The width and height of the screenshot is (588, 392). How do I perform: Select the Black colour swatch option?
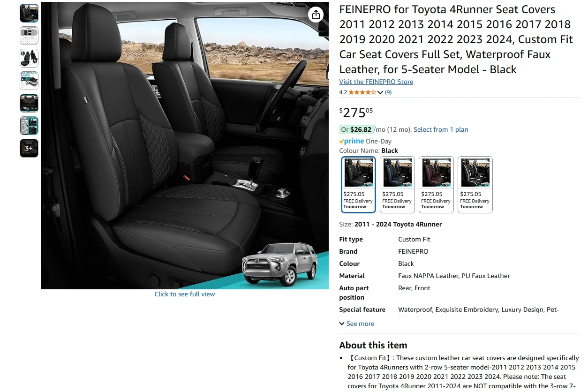click(359, 185)
